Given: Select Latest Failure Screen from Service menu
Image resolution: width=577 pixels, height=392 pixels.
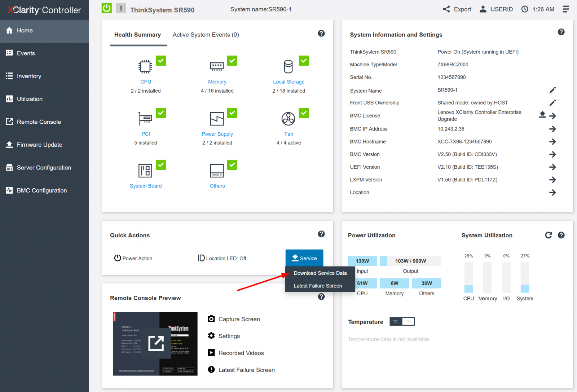Looking at the screenshot, I should click(317, 285).
